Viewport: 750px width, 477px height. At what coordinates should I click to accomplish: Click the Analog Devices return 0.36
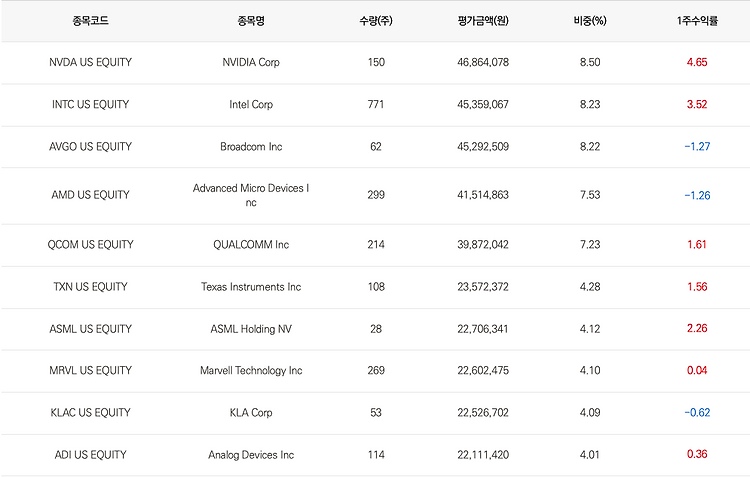click(697, 454)
